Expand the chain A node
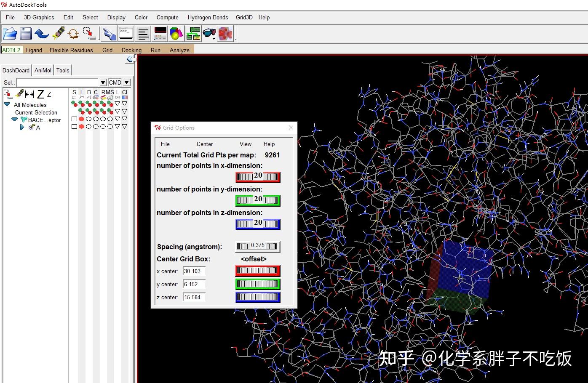The image size is (588, 383). [x=22, y=128]
